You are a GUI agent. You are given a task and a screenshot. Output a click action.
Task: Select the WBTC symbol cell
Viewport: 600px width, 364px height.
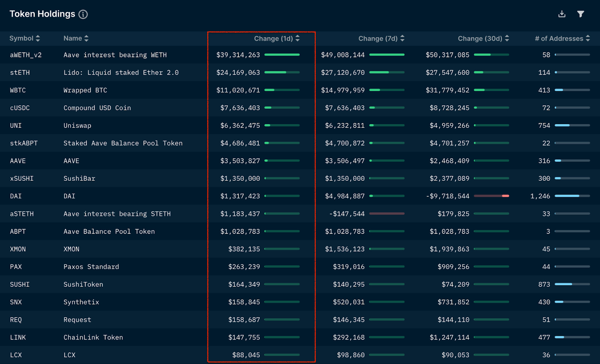pyautogui.click(x=18, y=90)
